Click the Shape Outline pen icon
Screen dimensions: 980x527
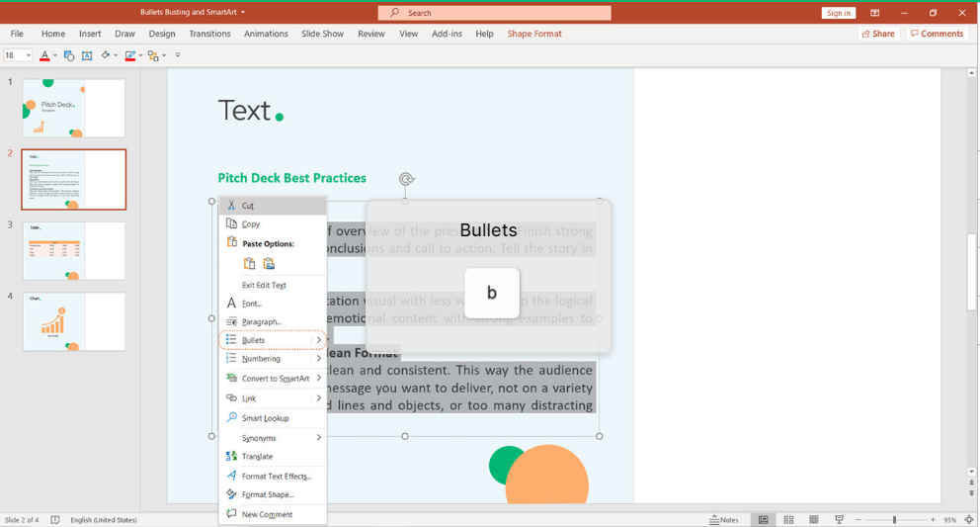pyautogui.click(x=130, y=55)
